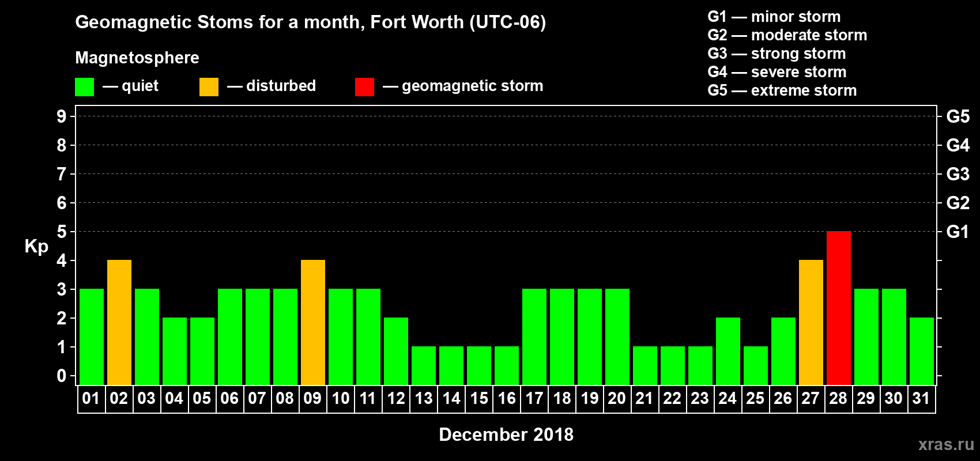
Task: Select the red bar for day 28
Action: tap(838, 308)
